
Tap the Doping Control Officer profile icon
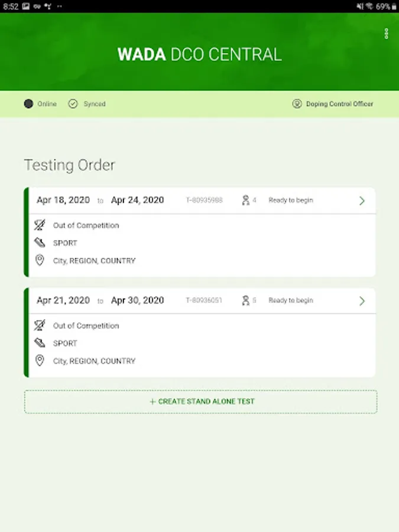[297, 104]
